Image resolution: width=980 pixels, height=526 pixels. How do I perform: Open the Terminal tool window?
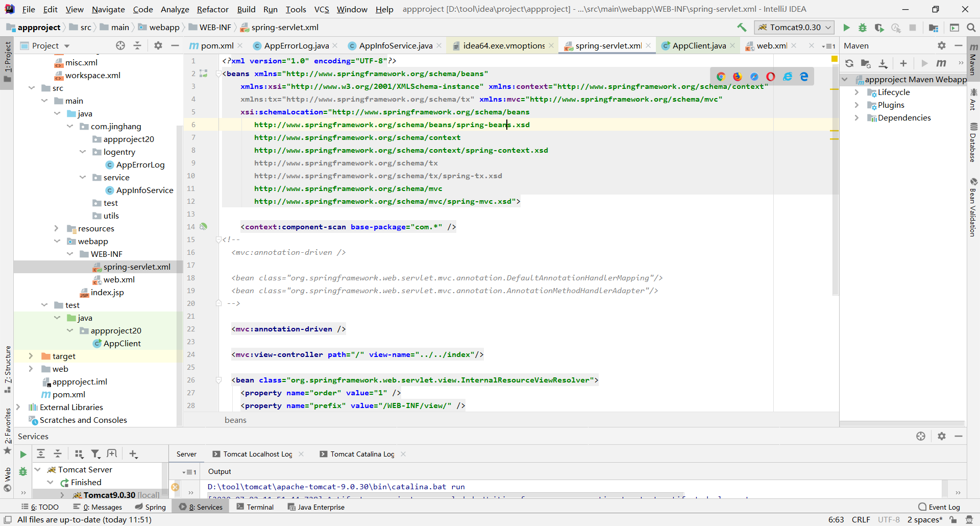(259, 507)
